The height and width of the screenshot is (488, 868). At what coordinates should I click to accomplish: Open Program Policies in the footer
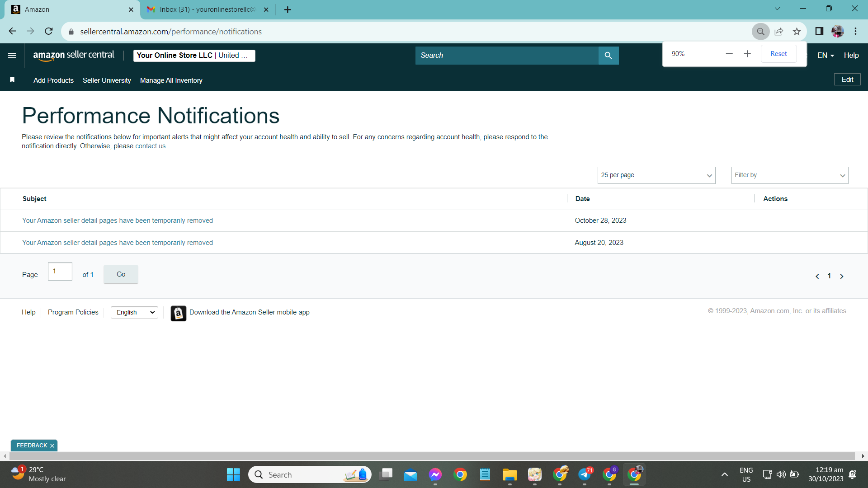(73, 312)
